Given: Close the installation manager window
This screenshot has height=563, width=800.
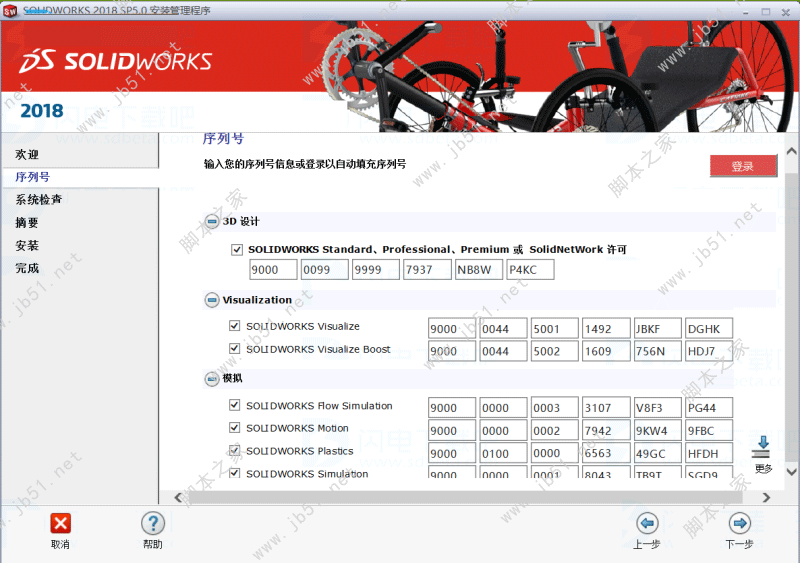Looking at the screenshot, I should pyautogui.click(x=786, y=12).
